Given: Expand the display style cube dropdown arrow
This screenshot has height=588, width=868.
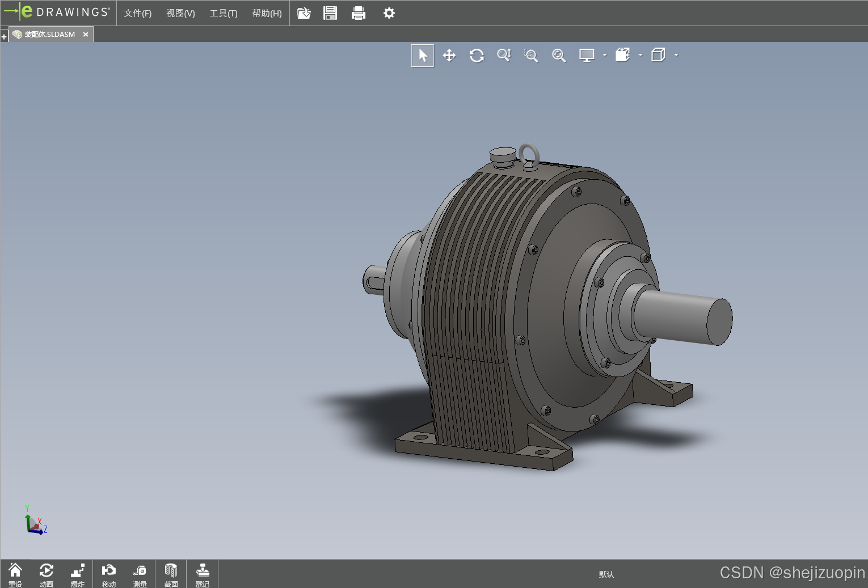Looking at the screenshot, I should click(676, 55).
